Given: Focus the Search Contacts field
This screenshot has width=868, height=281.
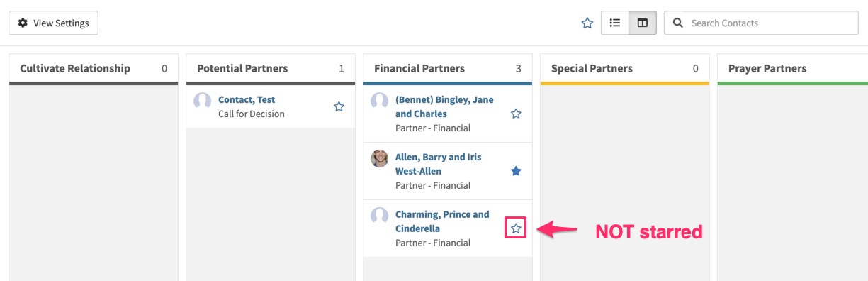Looking at the screenshot, I should click(x=761, y=23).
